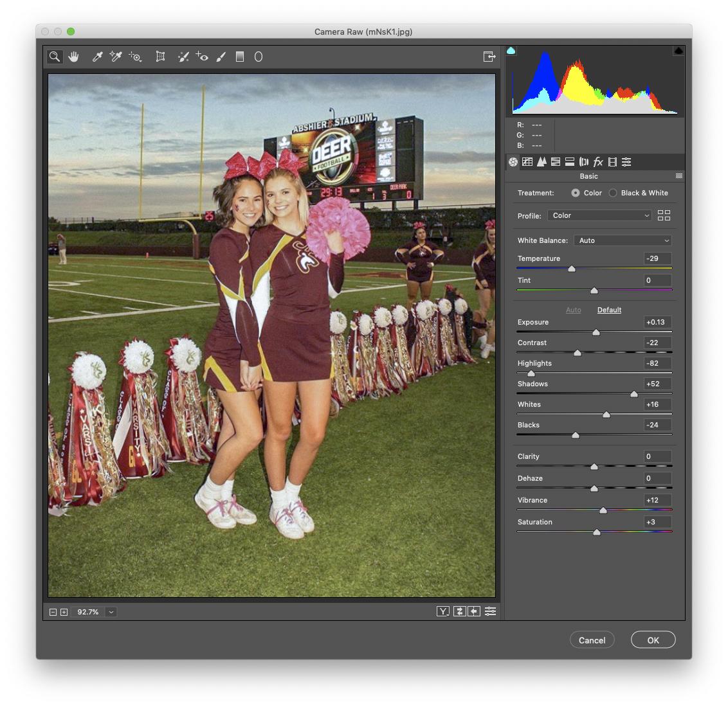728x707 pixels.
Task: Click the Temperature slider handle
Action: [x=572, y=269]
